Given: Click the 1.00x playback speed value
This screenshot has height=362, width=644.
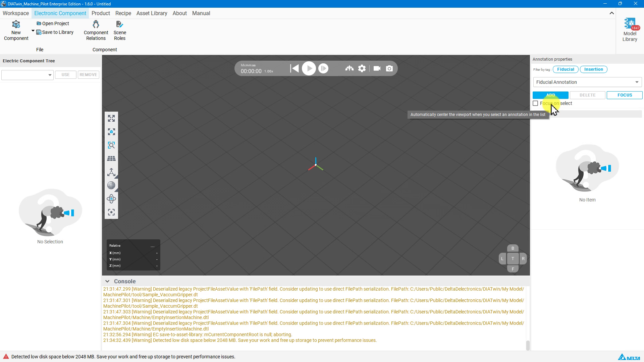Looking at the screenshot, I should coord(269,71).
